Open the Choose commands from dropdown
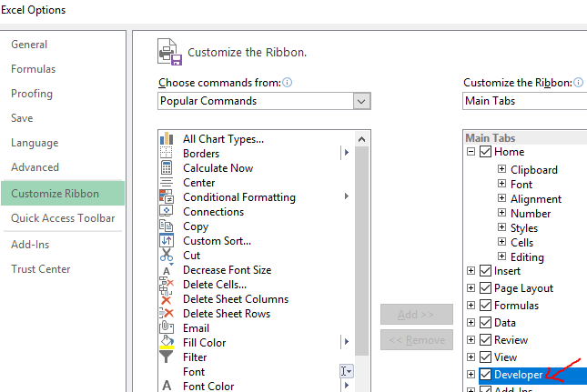Image resolution: width=587 pixels, height=392 pixels. pos(361,101)
